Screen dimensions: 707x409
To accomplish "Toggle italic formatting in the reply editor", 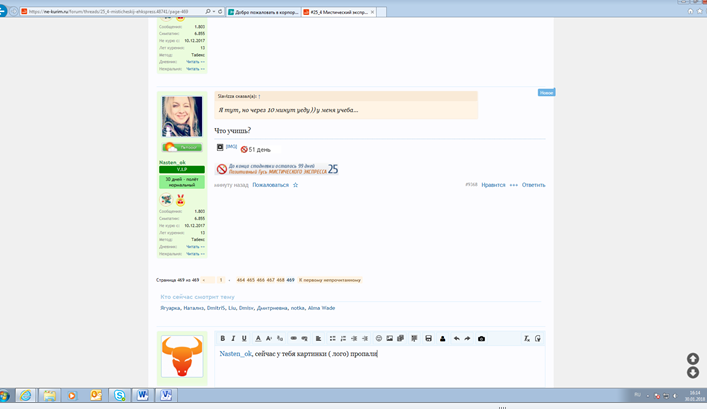I will tap(233, 338).
